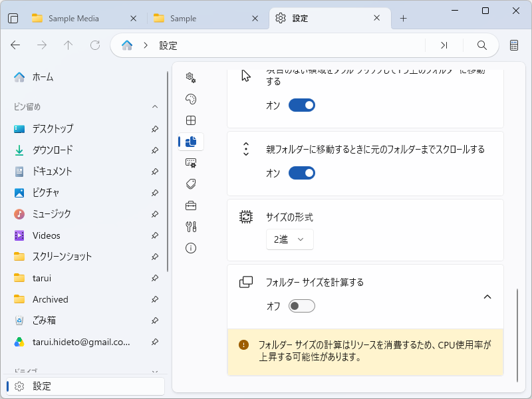Open Dev tools briefcase settings icon
532x399 pixels.
click(191, 205)
